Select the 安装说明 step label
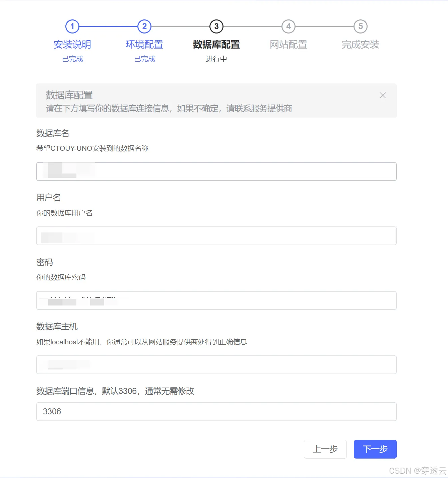Screen dimensions: 448x478 (72, 45)
